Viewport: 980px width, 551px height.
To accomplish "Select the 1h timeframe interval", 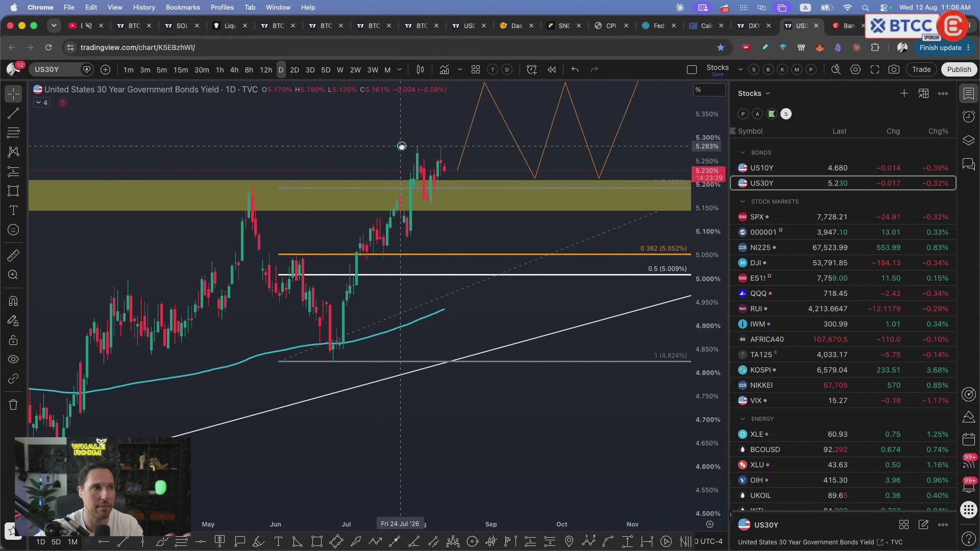I will point(219,70).
